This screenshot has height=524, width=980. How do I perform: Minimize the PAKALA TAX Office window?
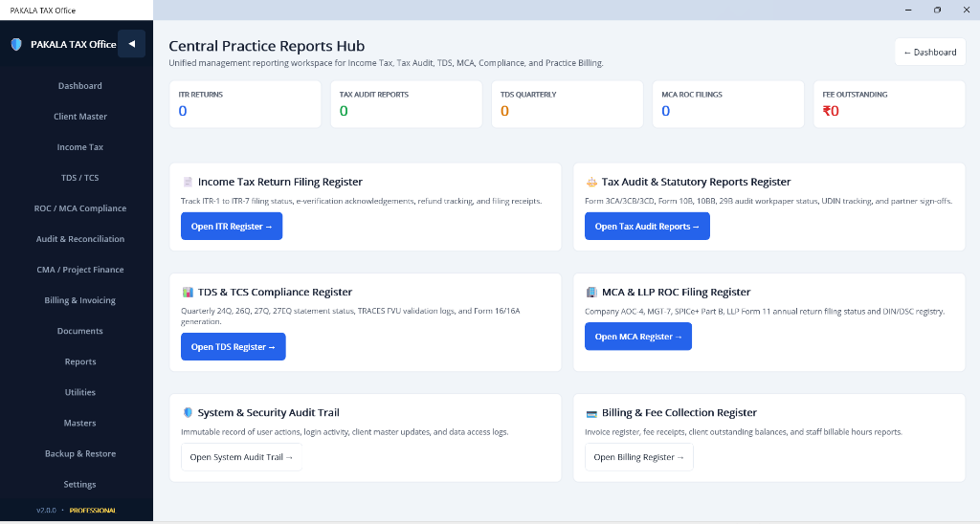(x=908, y=10)
